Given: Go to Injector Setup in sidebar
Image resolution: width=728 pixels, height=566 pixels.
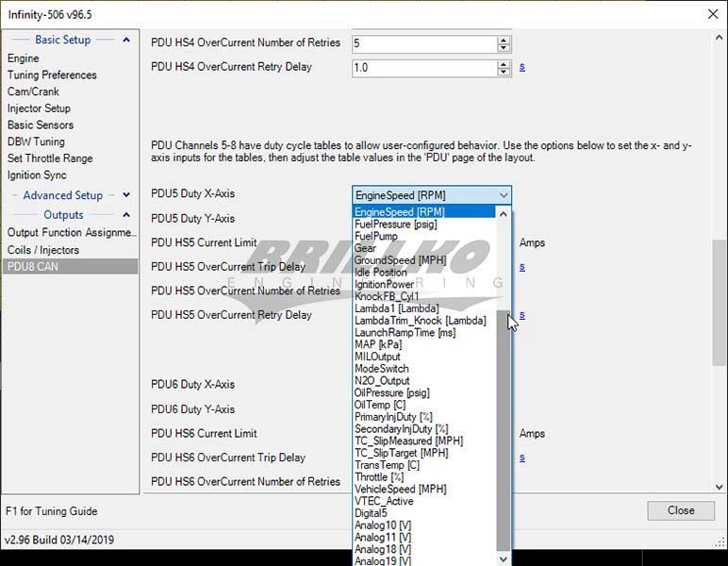Looking at the screenshot, I should point(39,108).
